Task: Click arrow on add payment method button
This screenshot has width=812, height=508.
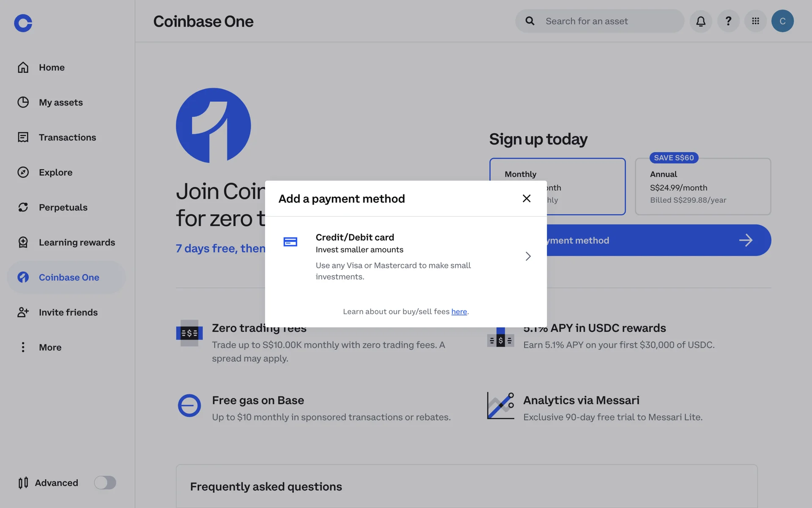Action: pos(746,240)
